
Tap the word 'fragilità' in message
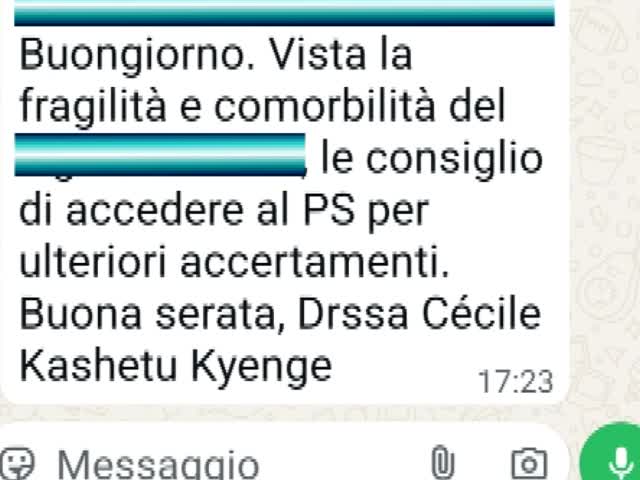point(93,108)
